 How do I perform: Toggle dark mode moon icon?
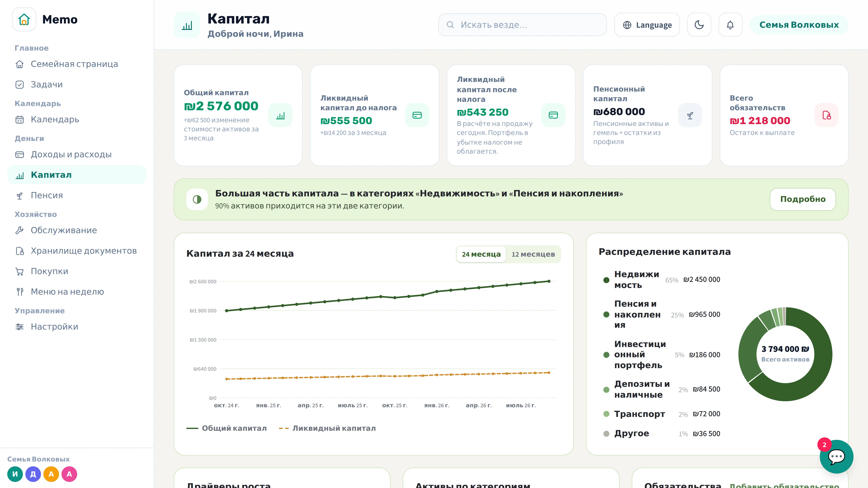tap(699, 25)
